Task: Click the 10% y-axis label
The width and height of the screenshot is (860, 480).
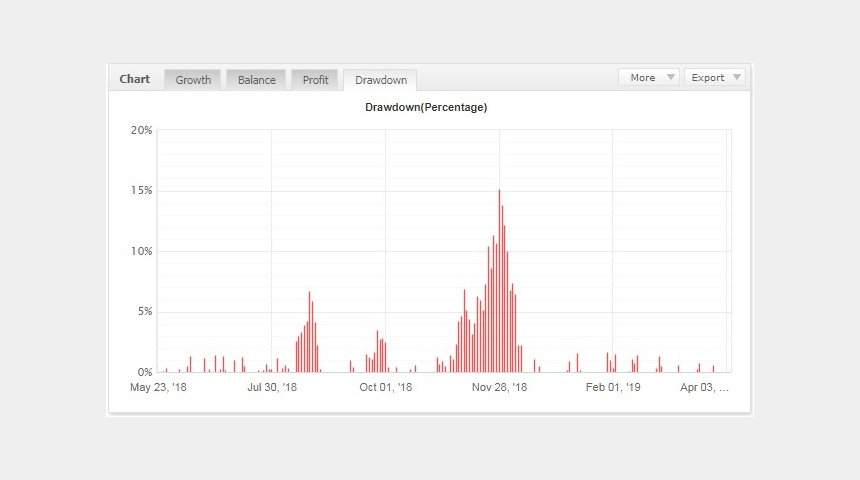Action: click(x=142, y=251)
